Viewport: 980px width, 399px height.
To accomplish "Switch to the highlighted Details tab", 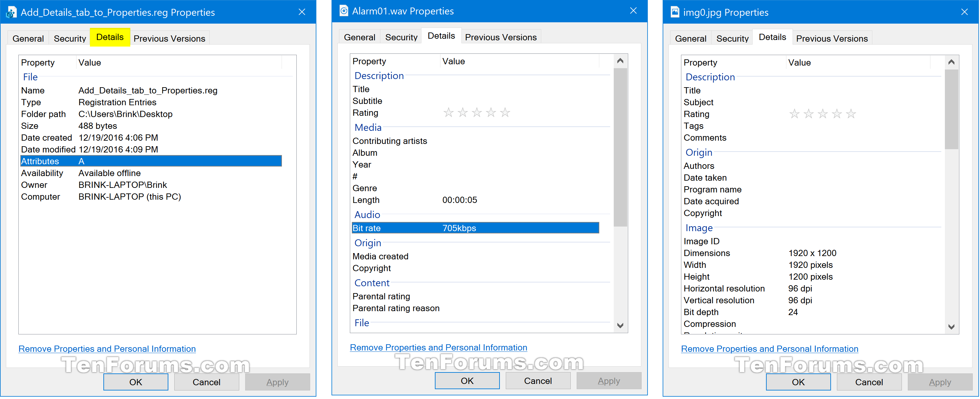I will (x=110, y=37).
